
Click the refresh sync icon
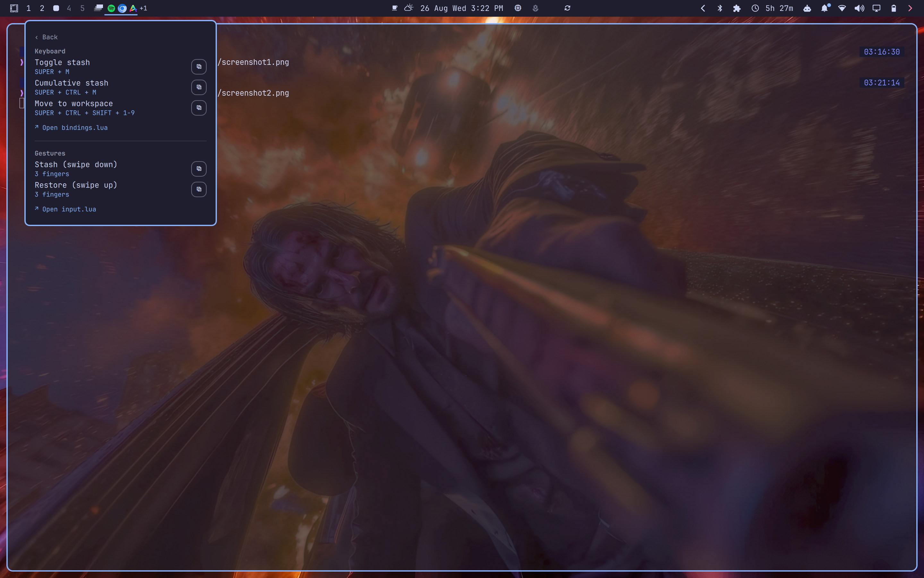coord(567,8)
